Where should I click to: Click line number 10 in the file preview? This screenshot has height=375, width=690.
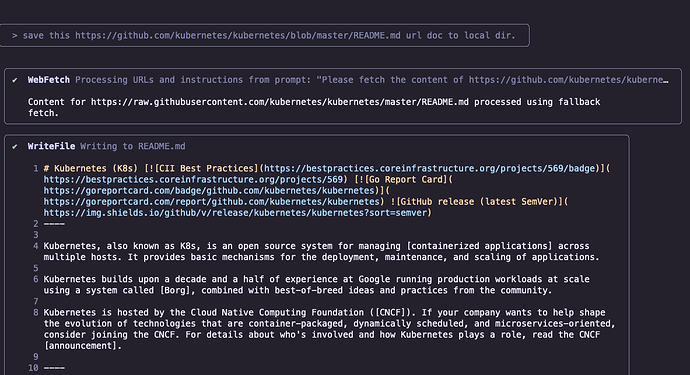(33, 368)
